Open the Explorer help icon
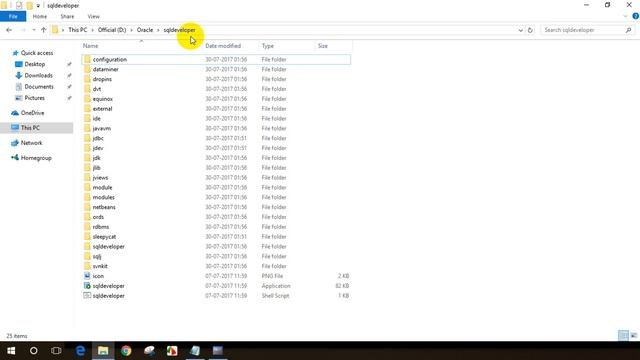640x360 pixels. (x=636, y=16)
